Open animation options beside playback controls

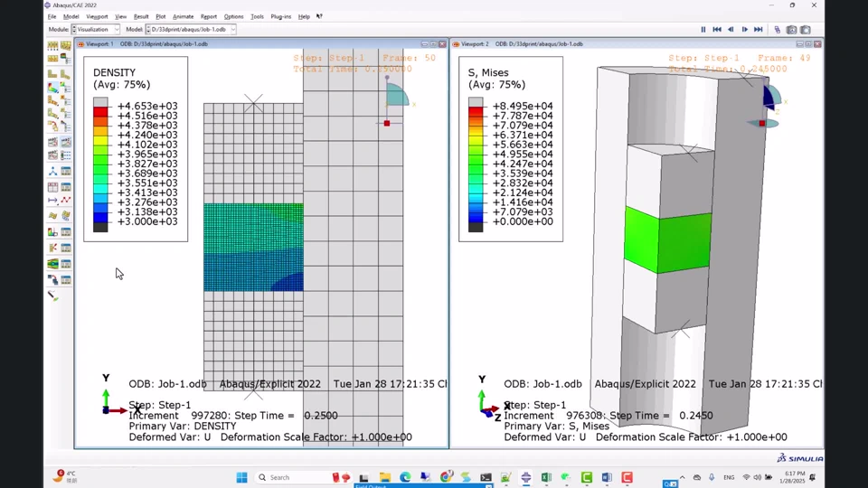(778, 29)
